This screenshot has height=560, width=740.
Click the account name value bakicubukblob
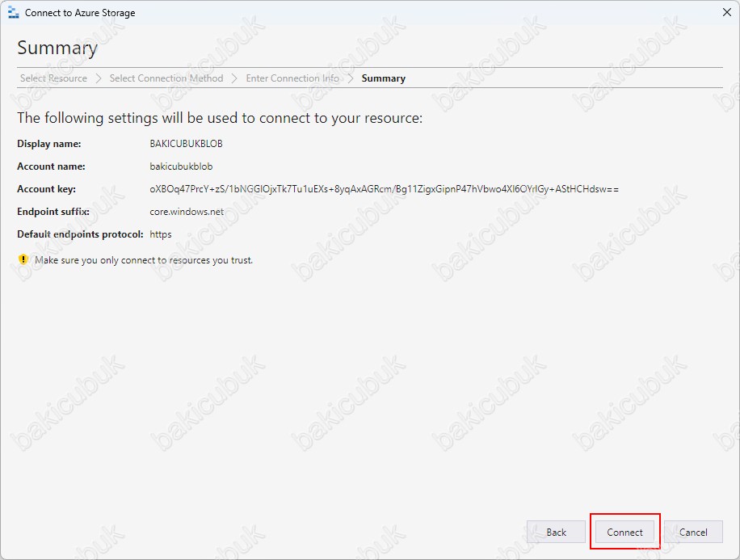point(181,166)
